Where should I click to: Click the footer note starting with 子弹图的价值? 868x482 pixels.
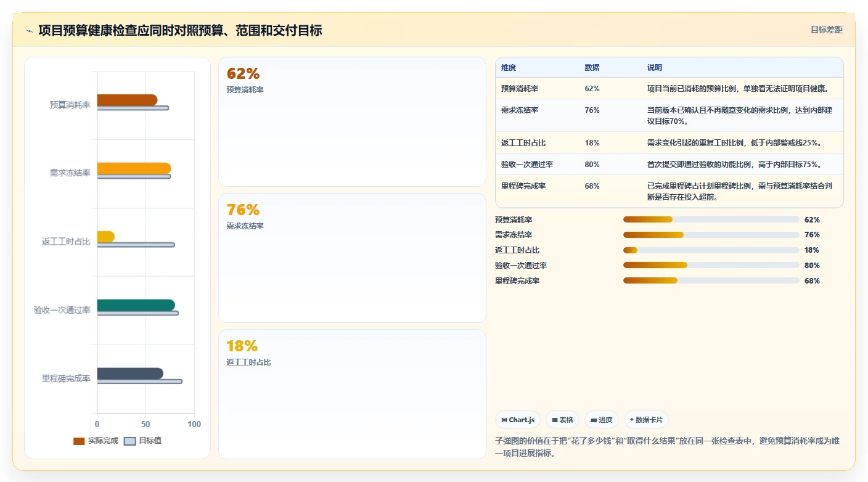(667, 447)
